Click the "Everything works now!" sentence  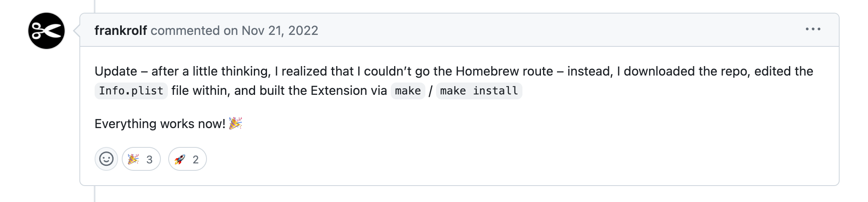pyautogui.click(x=160, y=124)
